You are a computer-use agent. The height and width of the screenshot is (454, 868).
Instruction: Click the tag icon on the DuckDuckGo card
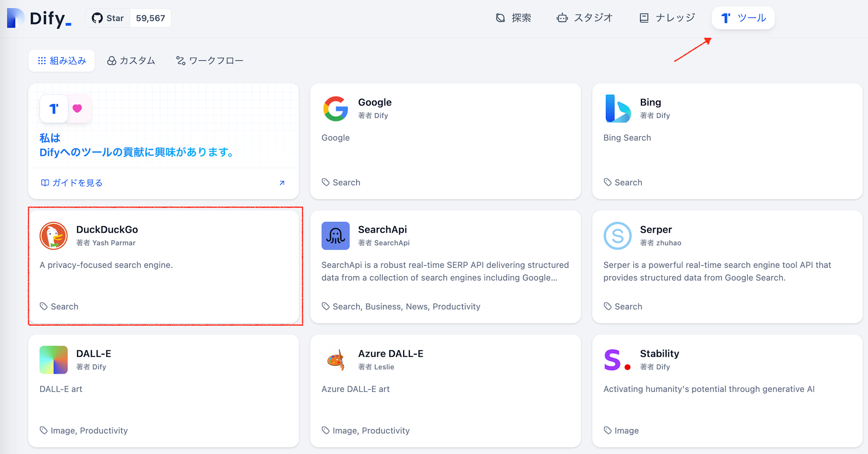pos(44,306)
